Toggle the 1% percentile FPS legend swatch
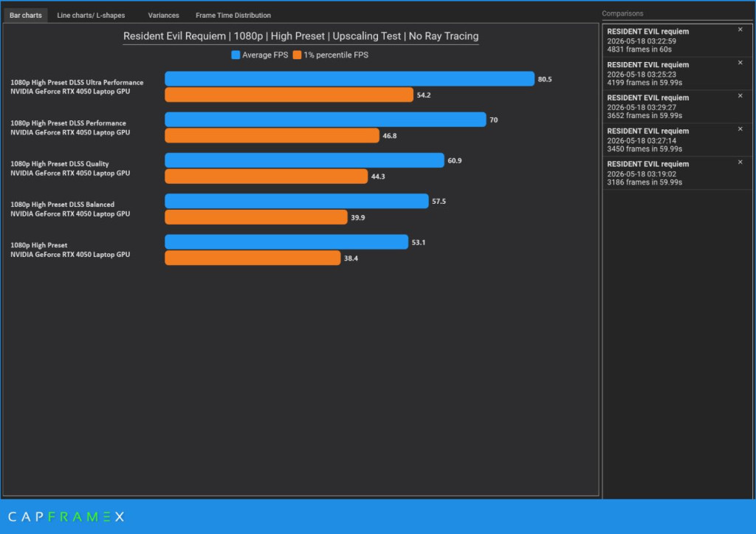The image size is (756, 534). (297, 55)
